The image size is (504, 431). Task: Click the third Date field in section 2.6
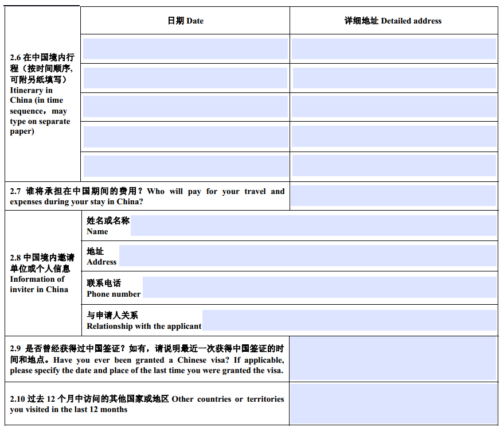click(x=185, y=107)
